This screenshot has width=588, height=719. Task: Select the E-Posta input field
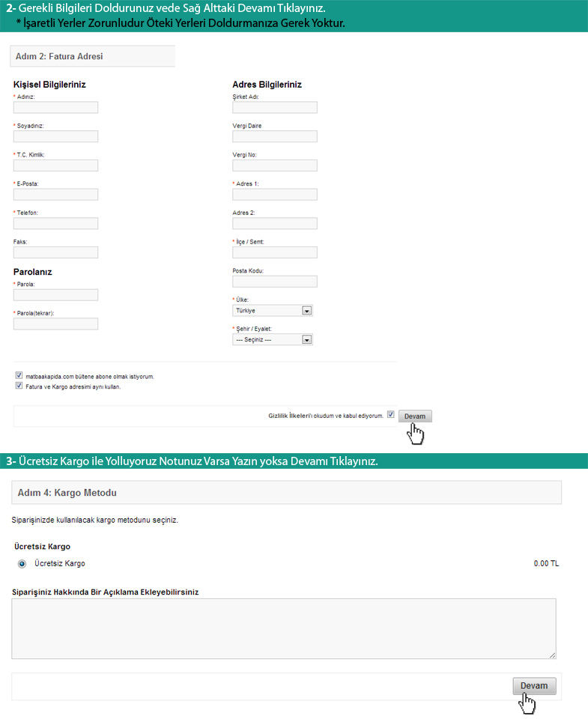tap(56, 195)
